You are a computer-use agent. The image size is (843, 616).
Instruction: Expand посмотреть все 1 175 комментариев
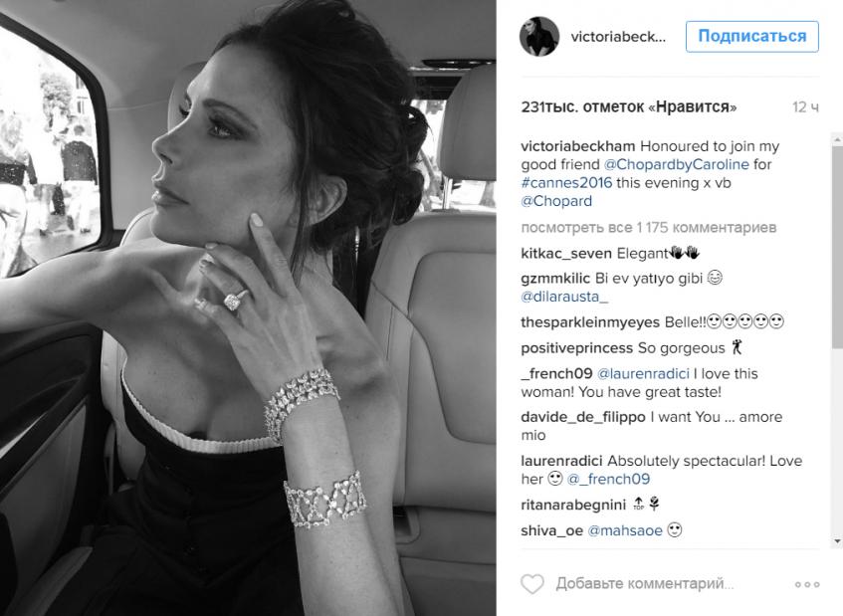(x=648, y=227)
